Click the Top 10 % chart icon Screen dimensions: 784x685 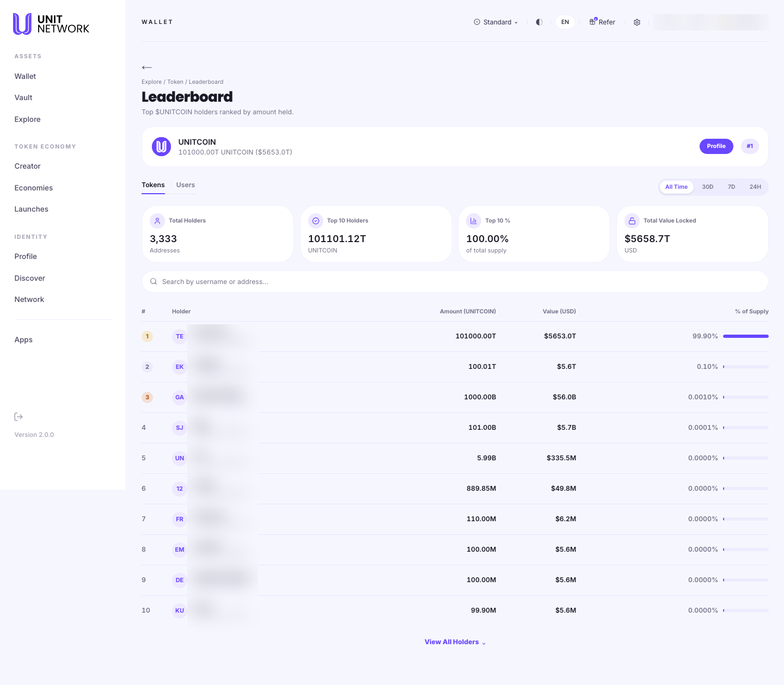tap(474, 220)
